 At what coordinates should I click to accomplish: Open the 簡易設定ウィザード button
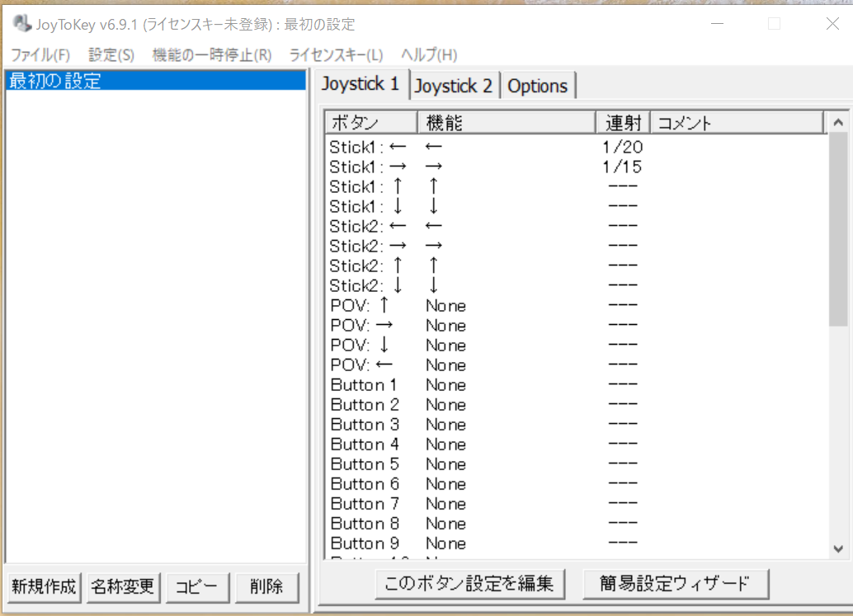click(675, 583)
